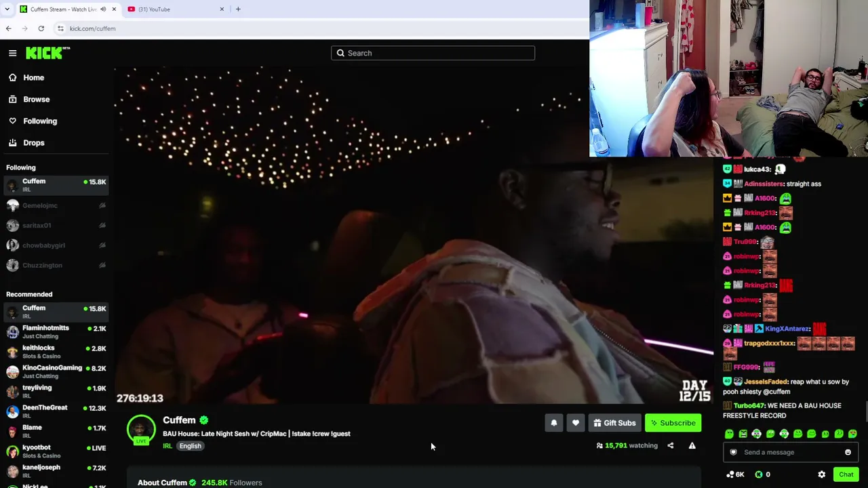
Task: Click username JesselsFaded in chat
Action: 766,382
